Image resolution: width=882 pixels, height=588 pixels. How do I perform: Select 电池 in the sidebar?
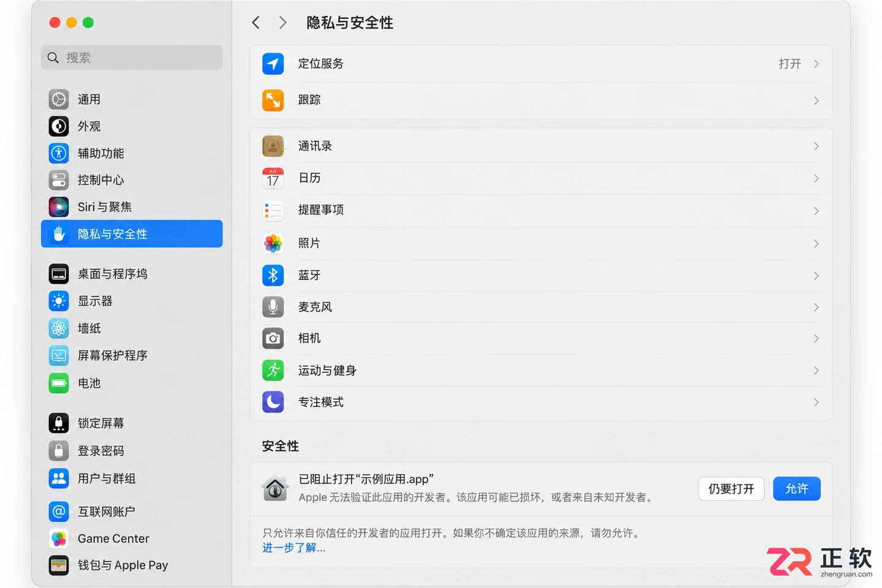tap(132, 383)
